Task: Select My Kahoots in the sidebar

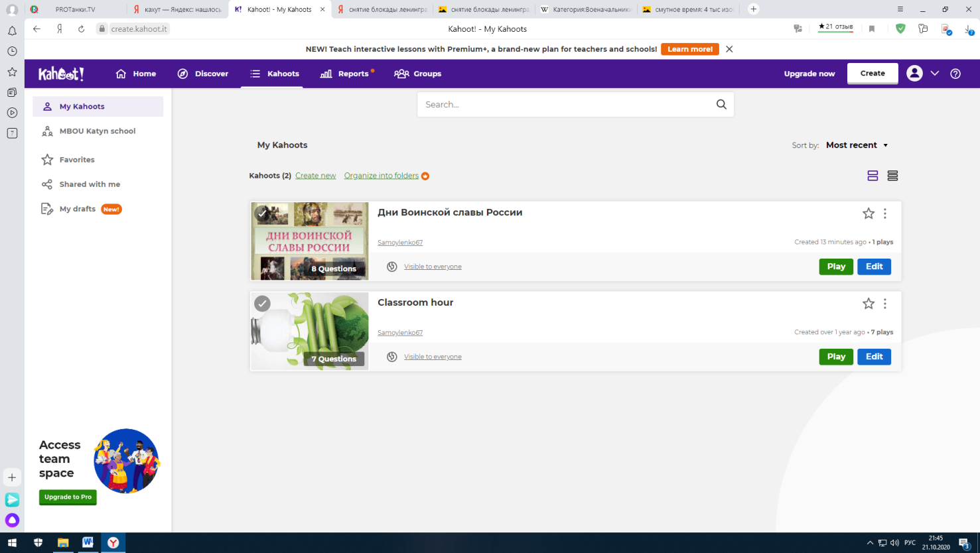Action: [x=98, y=106]
